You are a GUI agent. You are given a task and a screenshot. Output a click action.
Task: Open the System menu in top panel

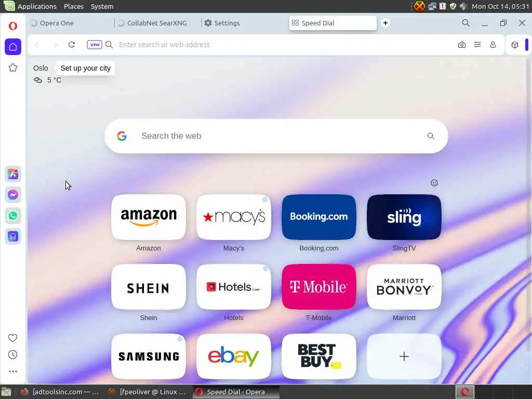coord(102,6)
